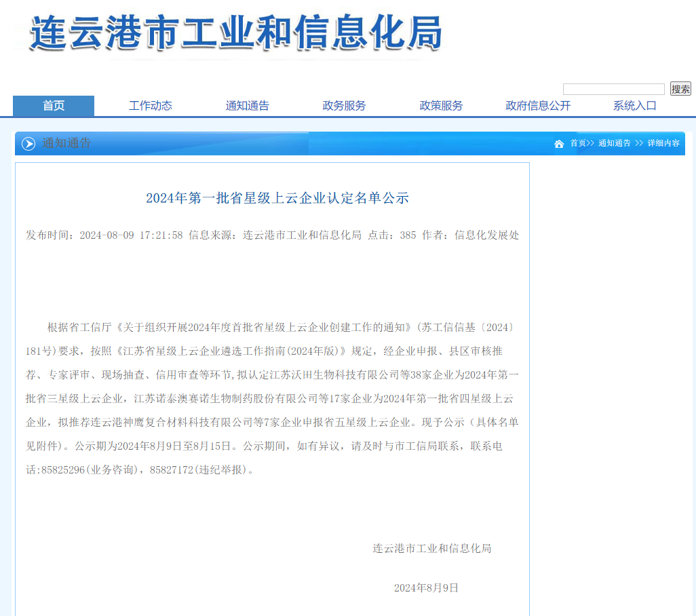Screen dimensions: 696x616
Task: Switch to the 政策服务 navigation item
Action: 441,106
